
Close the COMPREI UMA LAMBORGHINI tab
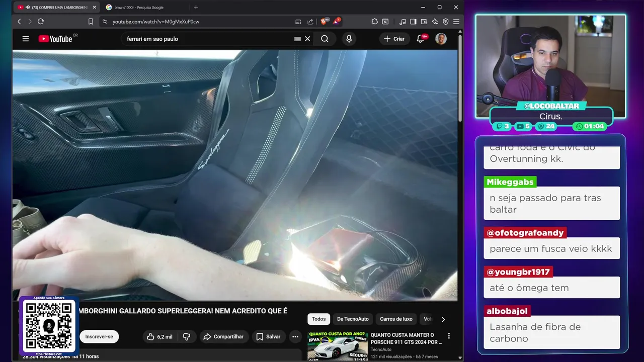(94, 8)
